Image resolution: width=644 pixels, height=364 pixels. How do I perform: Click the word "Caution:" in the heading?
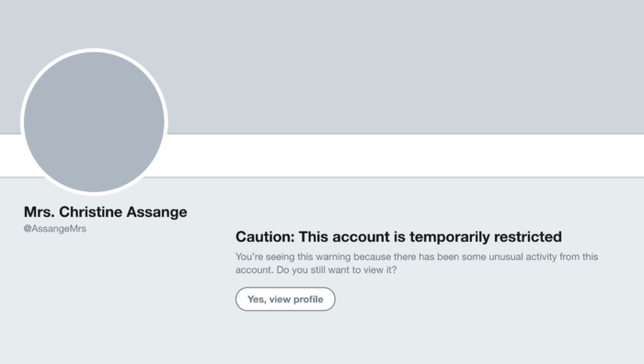(265, 237)
